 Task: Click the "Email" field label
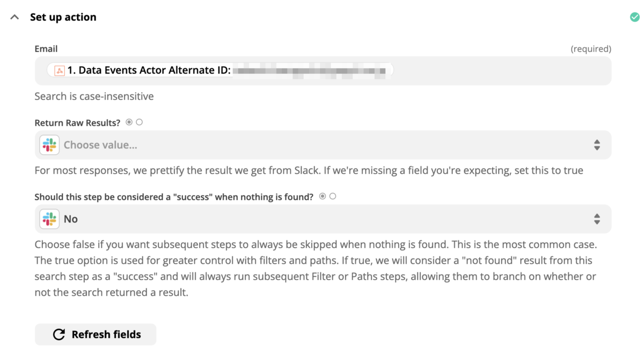tap(46, 49)
